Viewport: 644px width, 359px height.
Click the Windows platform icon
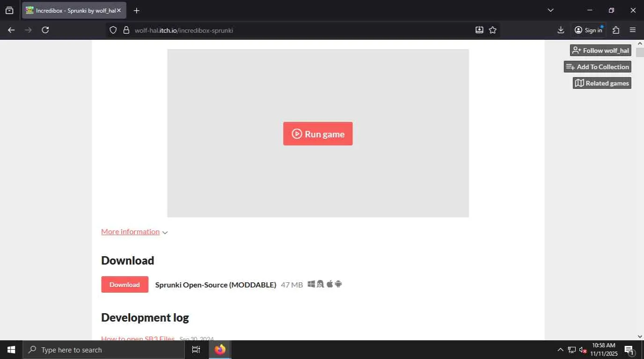point(311,284)
